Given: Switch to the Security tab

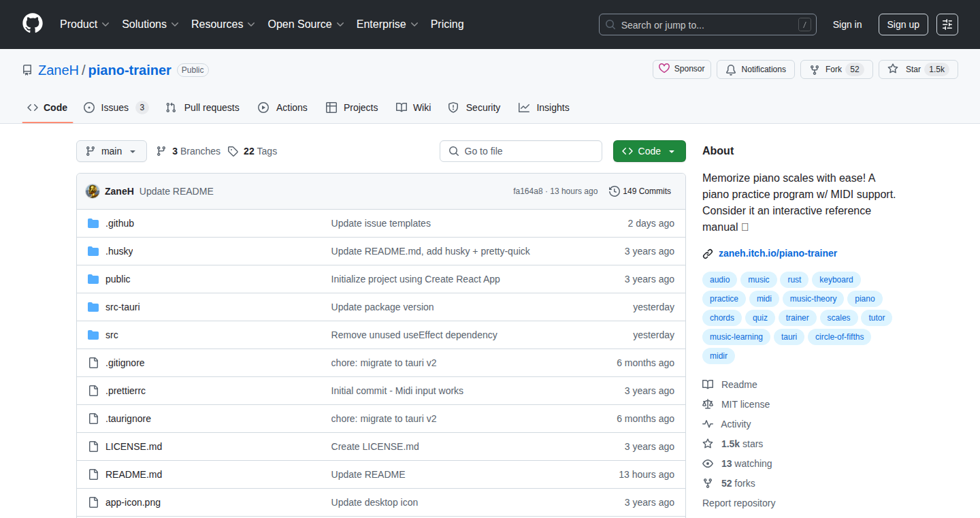Looking at the screenshot, I should 474,108.
